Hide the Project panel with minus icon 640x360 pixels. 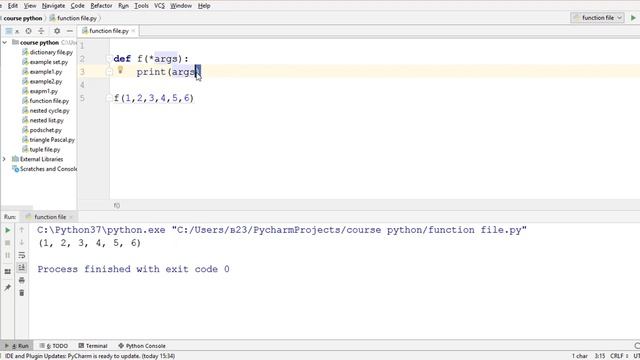pos(70,31)
